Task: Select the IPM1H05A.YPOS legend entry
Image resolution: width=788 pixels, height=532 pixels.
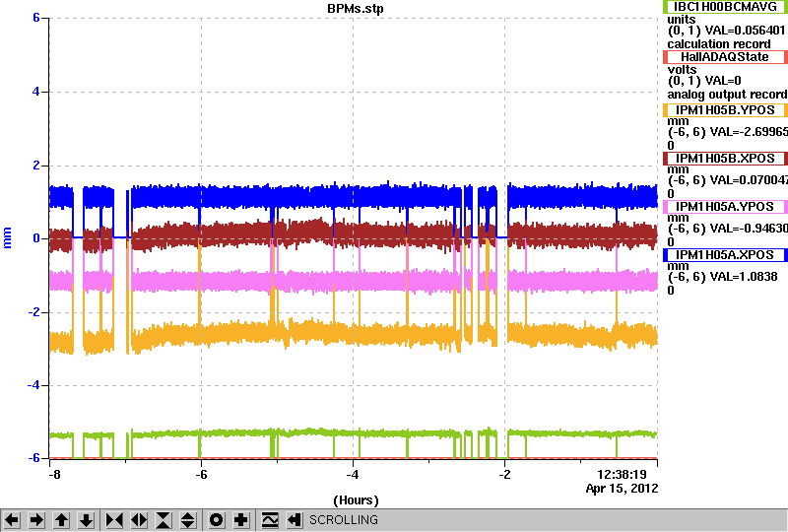Action: [726, 207]
